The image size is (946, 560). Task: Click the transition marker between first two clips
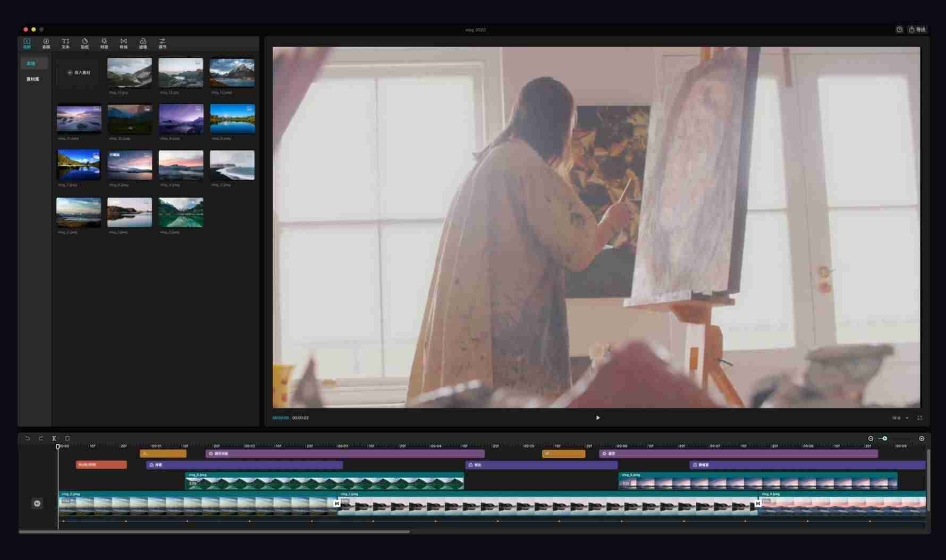tap(337, 503)
